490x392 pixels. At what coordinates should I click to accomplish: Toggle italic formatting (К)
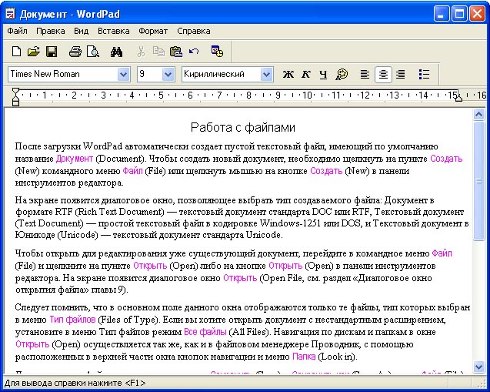tap(306, 74)
